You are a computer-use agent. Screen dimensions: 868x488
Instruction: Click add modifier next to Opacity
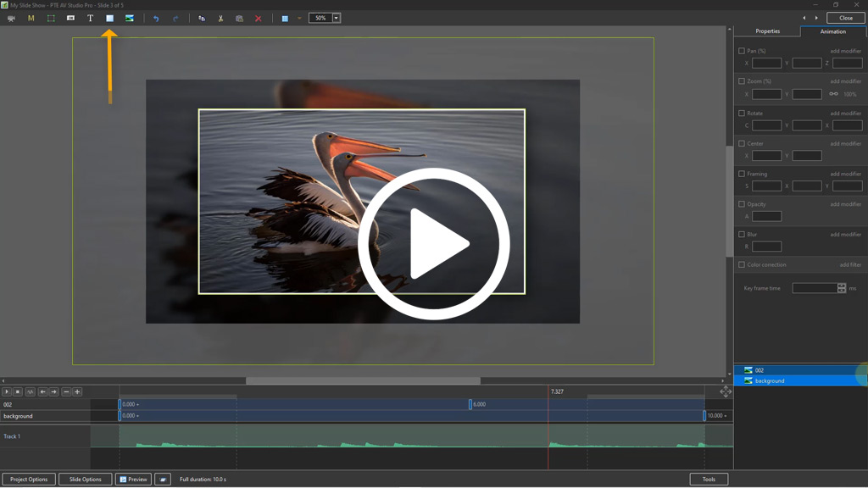click(x=845, y=204)
